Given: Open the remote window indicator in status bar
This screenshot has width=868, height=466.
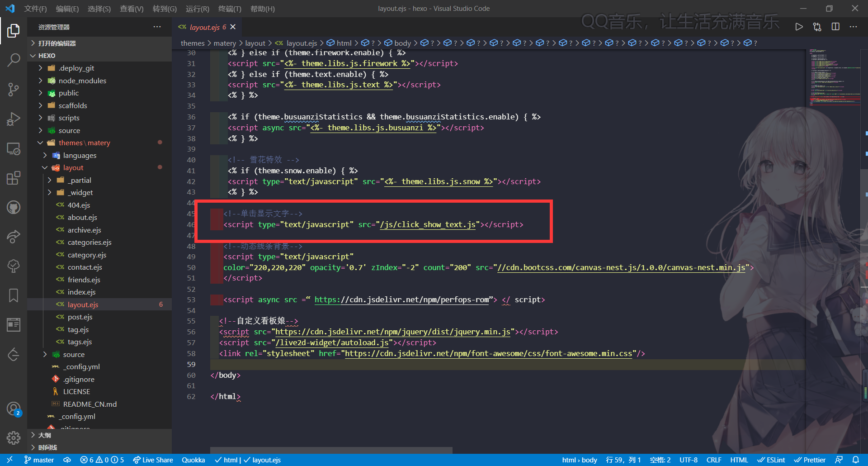Looking at the screenshot, I should [9, 460].
